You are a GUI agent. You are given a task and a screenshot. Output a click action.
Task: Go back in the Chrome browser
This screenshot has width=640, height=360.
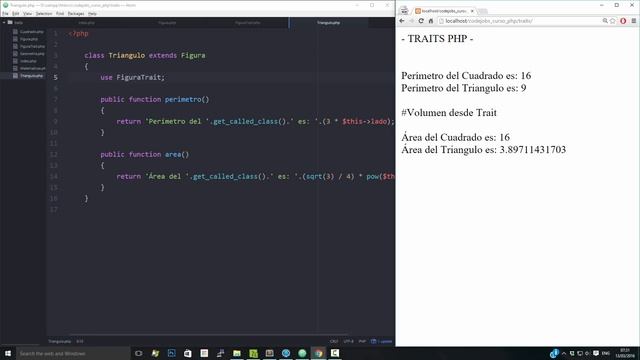pos(402,21)
